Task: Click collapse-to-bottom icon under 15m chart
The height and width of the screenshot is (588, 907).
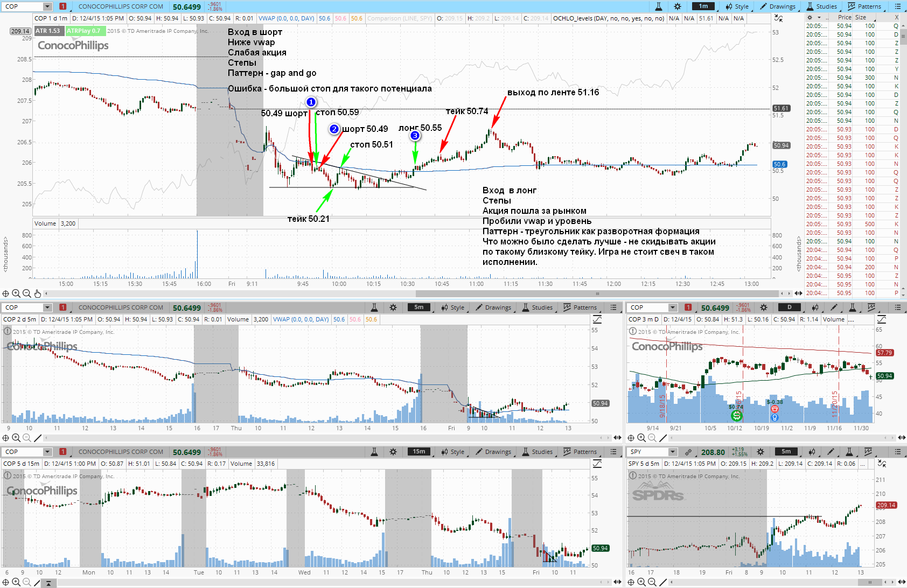Action: coord(48,583)
